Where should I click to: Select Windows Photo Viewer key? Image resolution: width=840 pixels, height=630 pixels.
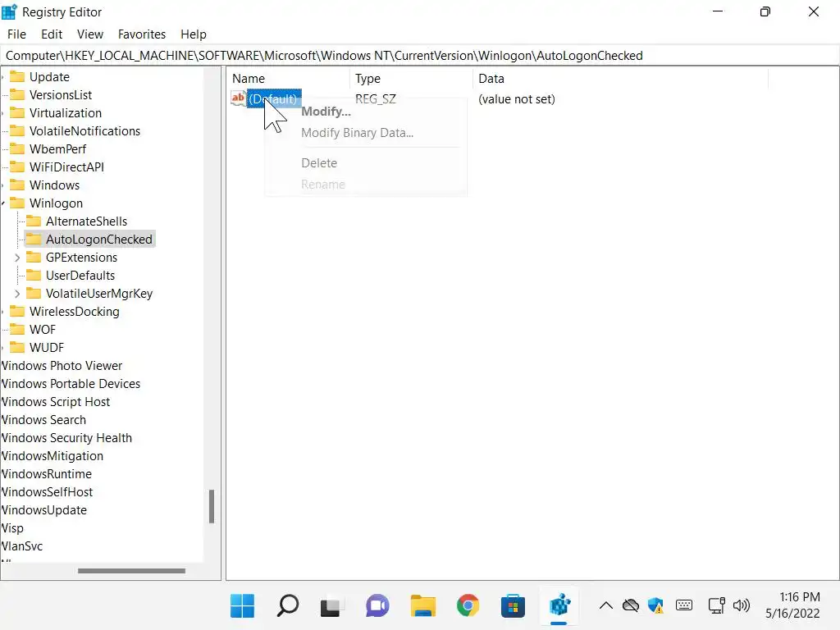click(62, 366)
